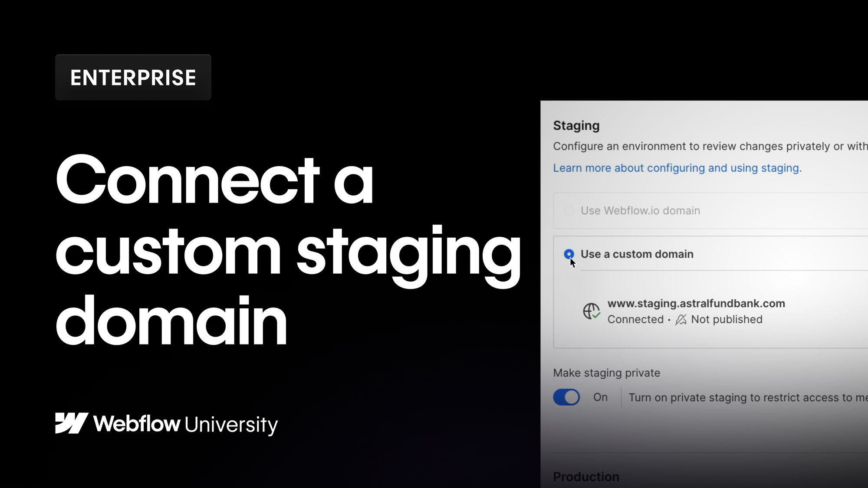The height and width of the screenshot is (488, 868).
Task: Click the globe icon beside the staging domain
Action: pos(591,311)
